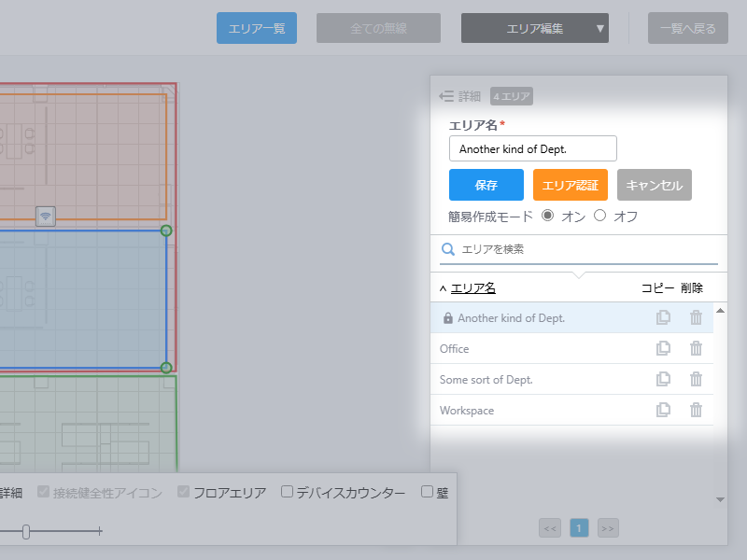
Task: Copy the Some sort of Dept. area
Action: (663, 380)
